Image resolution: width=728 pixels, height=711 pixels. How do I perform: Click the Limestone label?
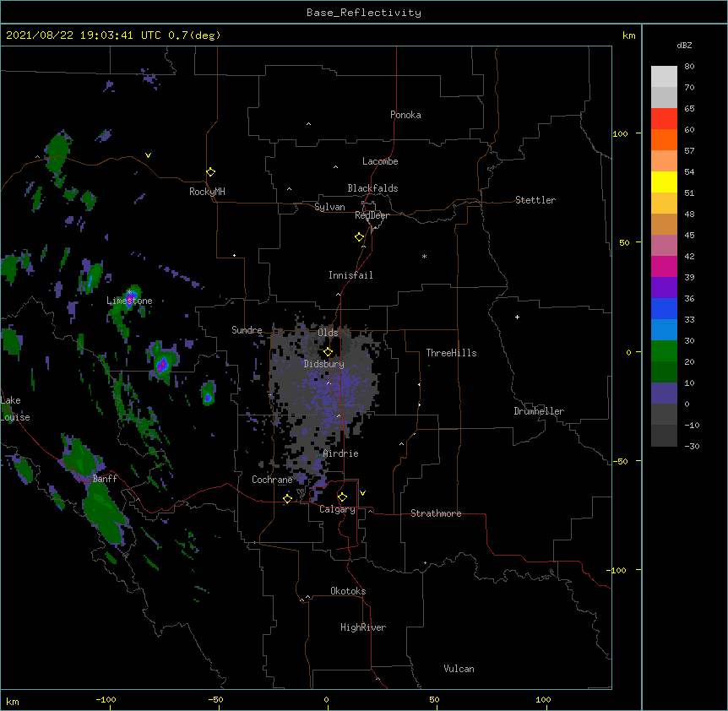tap(129, 301)
